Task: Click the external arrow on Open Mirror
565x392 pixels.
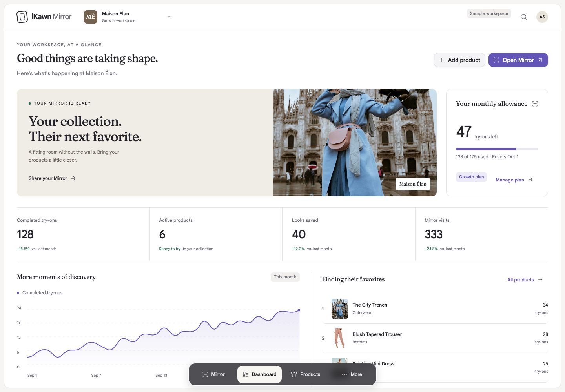Action: (540, 60)
